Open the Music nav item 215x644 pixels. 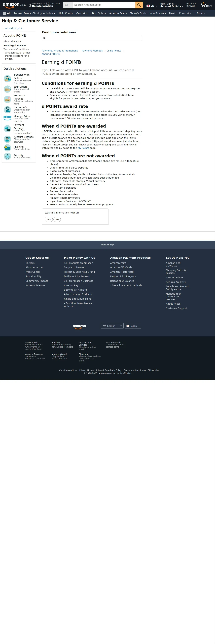172,13
